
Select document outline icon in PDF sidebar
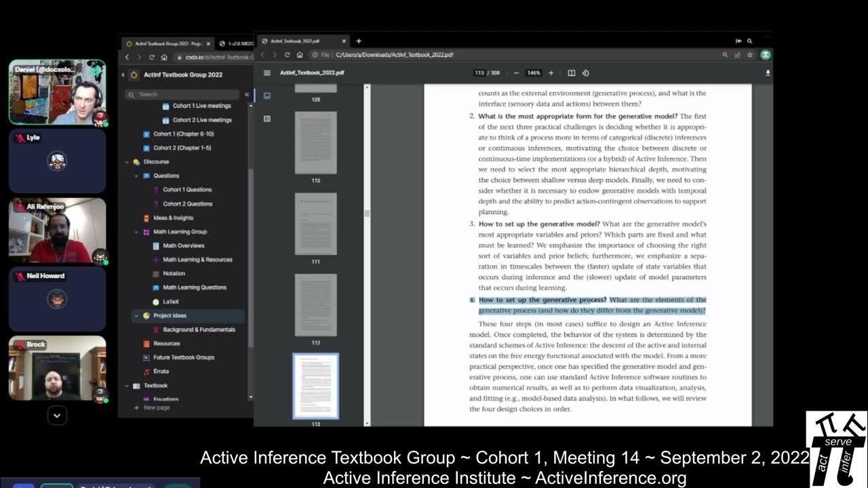click(267, 119)
